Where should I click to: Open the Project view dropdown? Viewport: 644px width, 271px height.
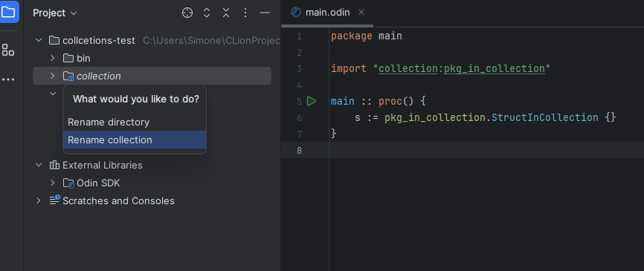coord(54,13)
